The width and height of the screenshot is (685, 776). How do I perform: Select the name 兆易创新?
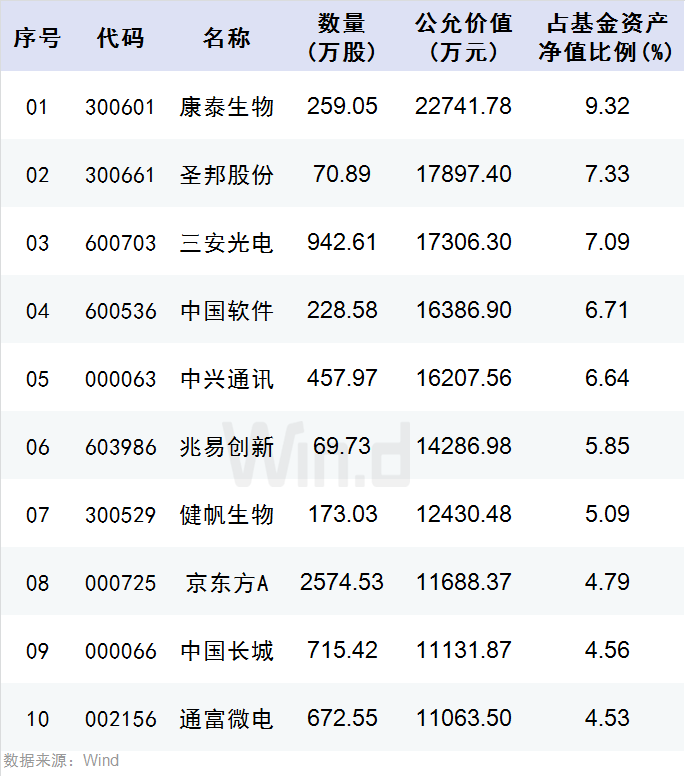[227, 447]
